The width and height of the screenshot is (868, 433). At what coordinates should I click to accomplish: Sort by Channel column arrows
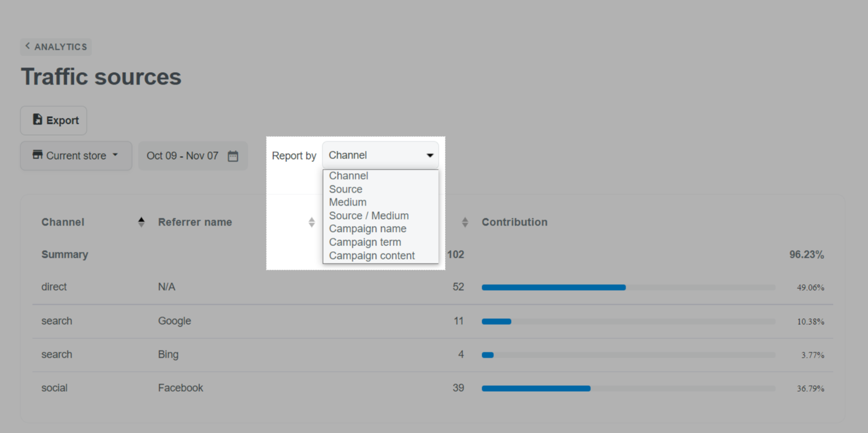[141, 222]
